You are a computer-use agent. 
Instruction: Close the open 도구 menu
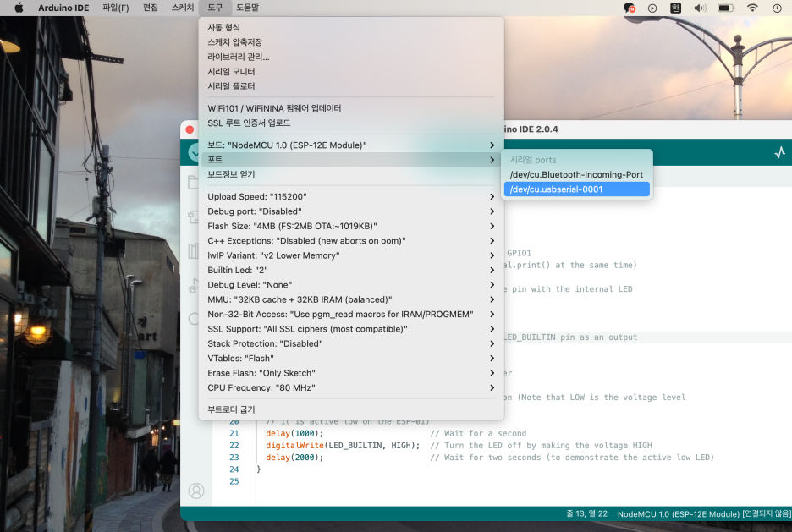pyautogui.click(x=215, y=8)
